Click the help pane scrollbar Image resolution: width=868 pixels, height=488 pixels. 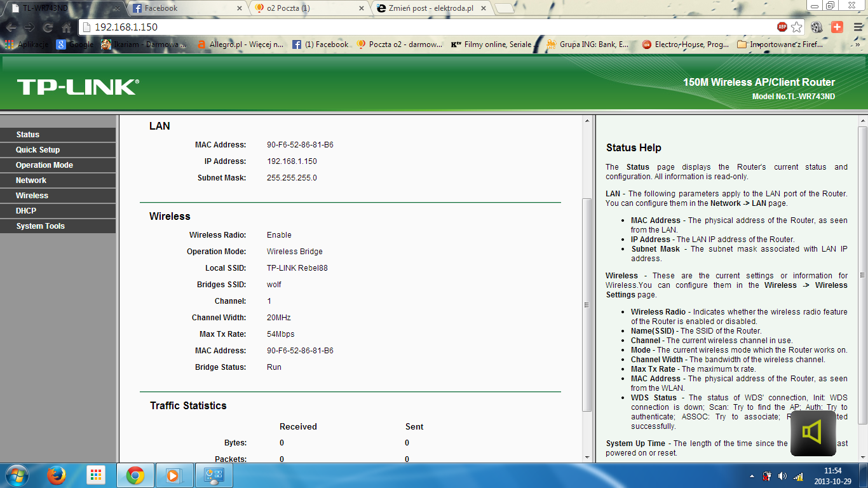862,275
